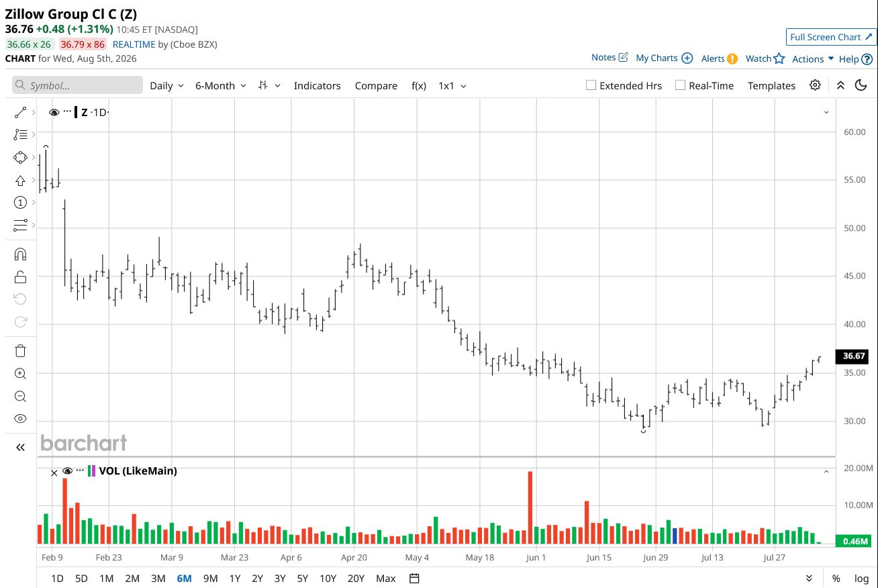Viewport: 878px width, 588px height.
Task: Click the redo arrow in sidebar
Action: [x=20, y=322]
